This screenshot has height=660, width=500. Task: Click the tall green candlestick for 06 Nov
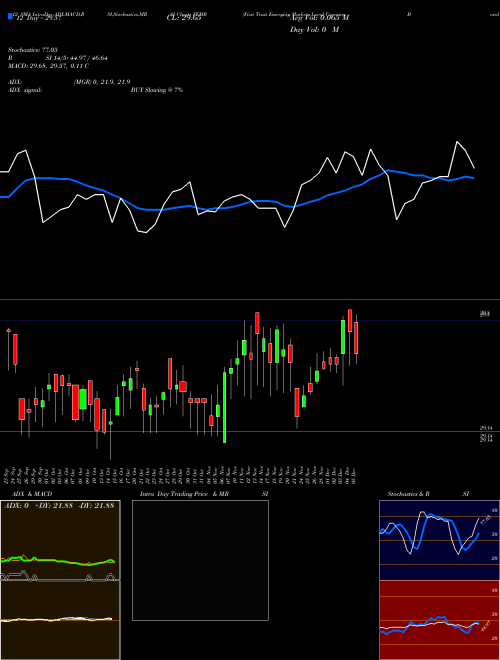224,407
